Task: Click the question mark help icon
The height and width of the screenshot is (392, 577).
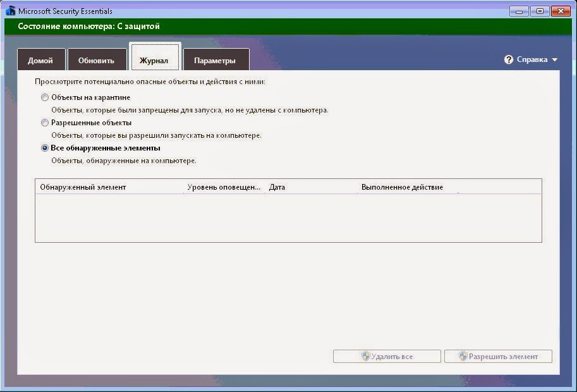Action: [509, 59]
